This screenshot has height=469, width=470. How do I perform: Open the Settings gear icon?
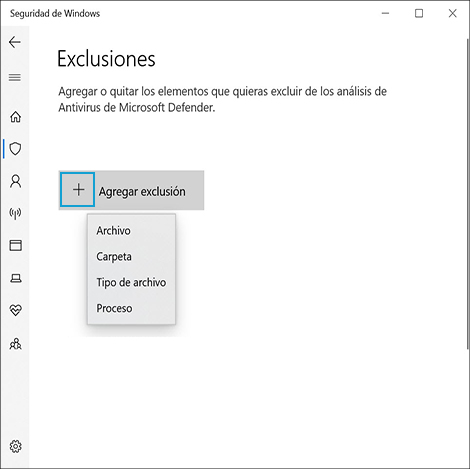pyautogui.click(x=15, y=446)
